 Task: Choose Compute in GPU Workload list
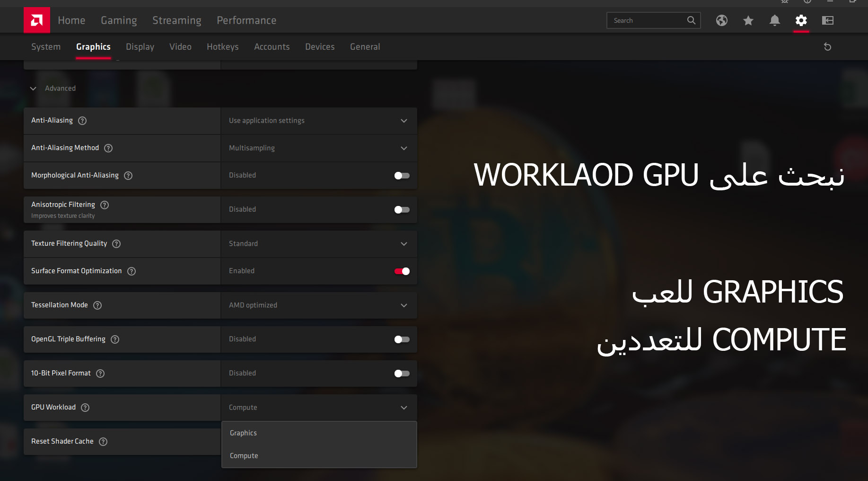tap(319, 456)
